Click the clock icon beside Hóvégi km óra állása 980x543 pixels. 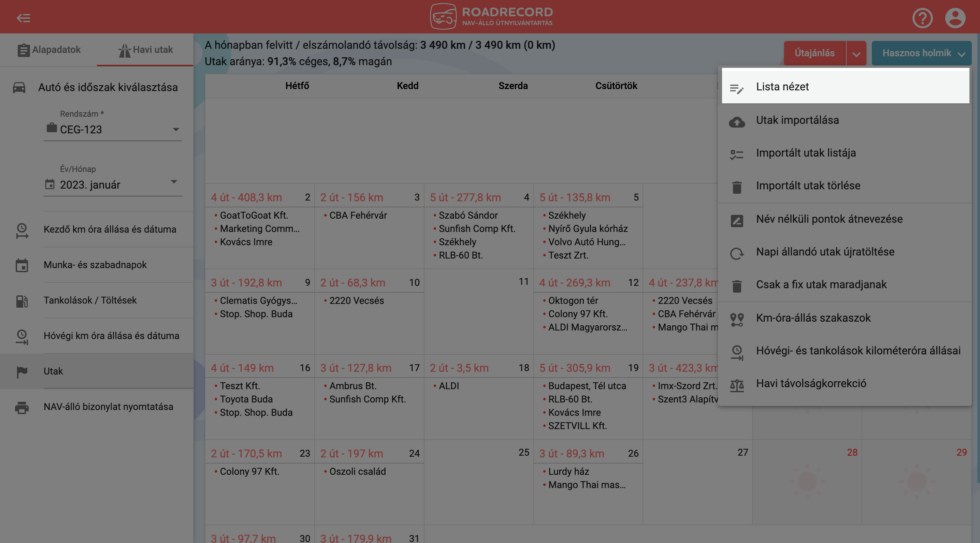(x=22, y=337)
